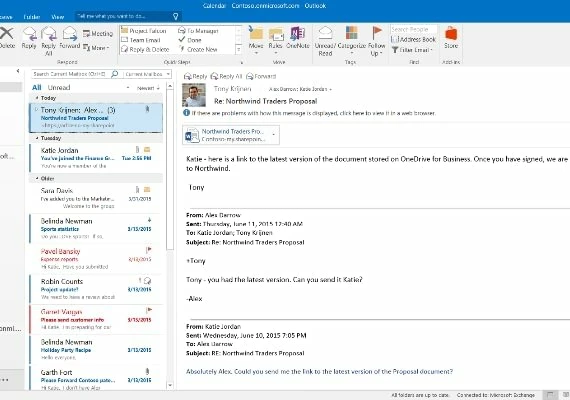Run Project Falcon quick step
The image size is (570, 400).
pos(144,31)
